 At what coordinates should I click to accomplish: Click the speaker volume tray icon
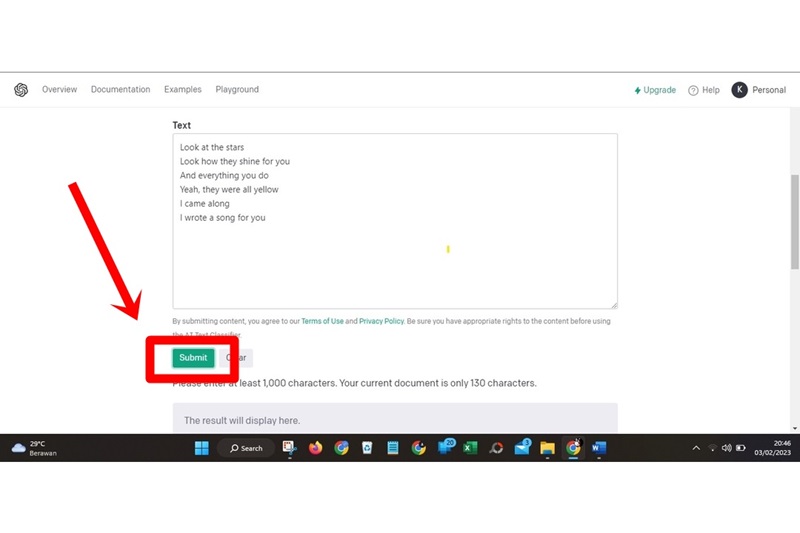coord(727,448)
